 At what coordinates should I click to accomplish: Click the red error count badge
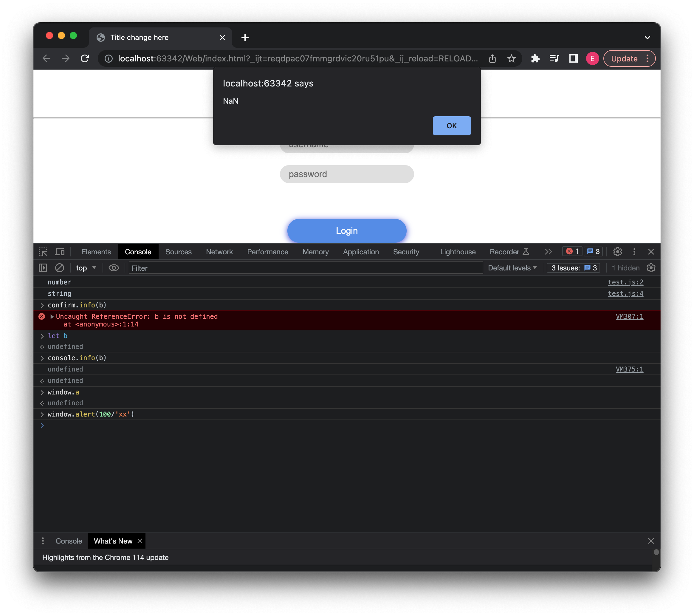tap(572, 251)
